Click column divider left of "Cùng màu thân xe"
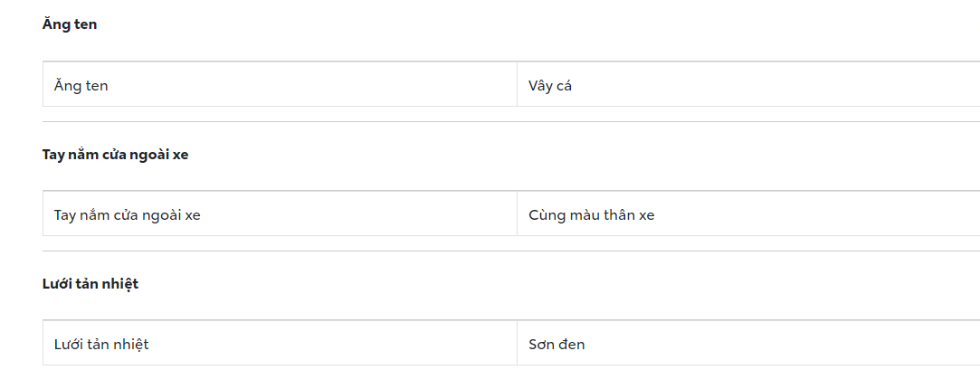Screen dimensions: 980x370 pyautogui.click(x=517, y=213)
